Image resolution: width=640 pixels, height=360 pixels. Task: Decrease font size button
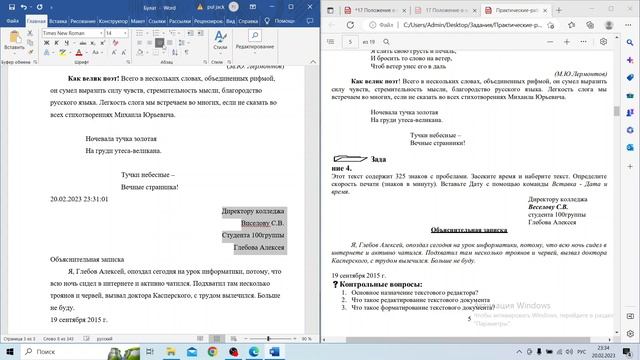click(x=124, y=52)
